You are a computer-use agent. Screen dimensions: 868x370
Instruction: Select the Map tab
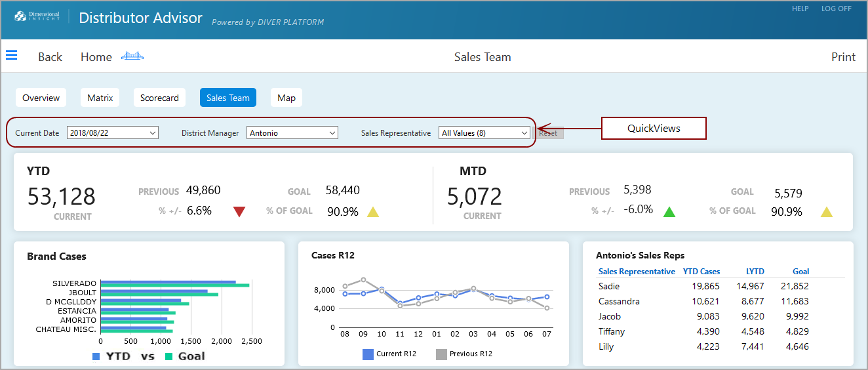point(286,98)
